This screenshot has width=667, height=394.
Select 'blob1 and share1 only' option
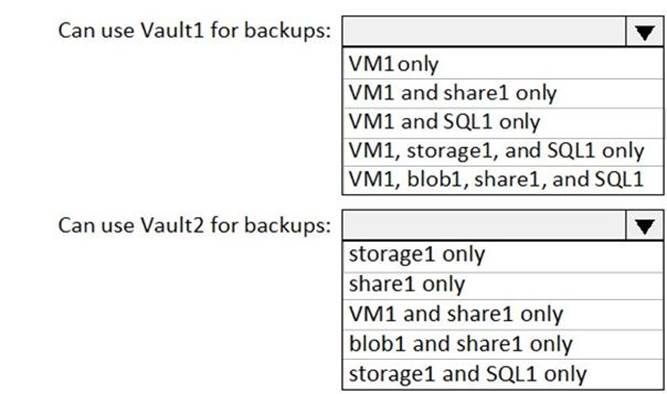[502, 344]
